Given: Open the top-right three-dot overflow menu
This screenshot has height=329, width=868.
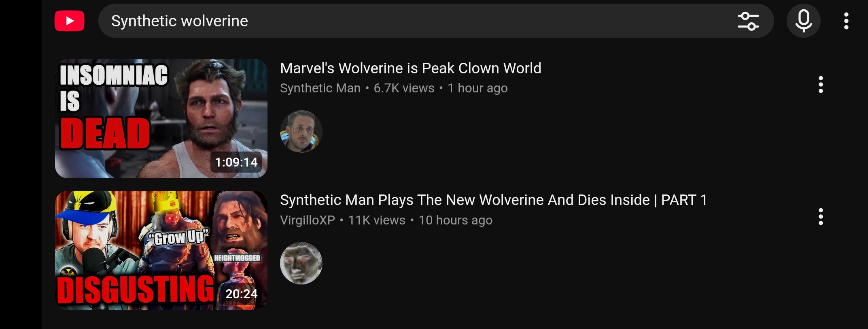Looking at the screenshot, I should (846, 21).
